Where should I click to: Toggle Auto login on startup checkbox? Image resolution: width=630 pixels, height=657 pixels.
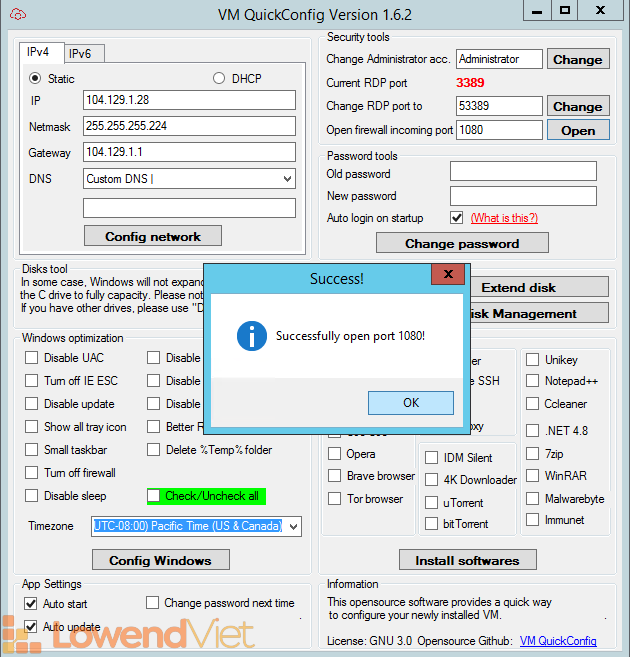[457, 218]
